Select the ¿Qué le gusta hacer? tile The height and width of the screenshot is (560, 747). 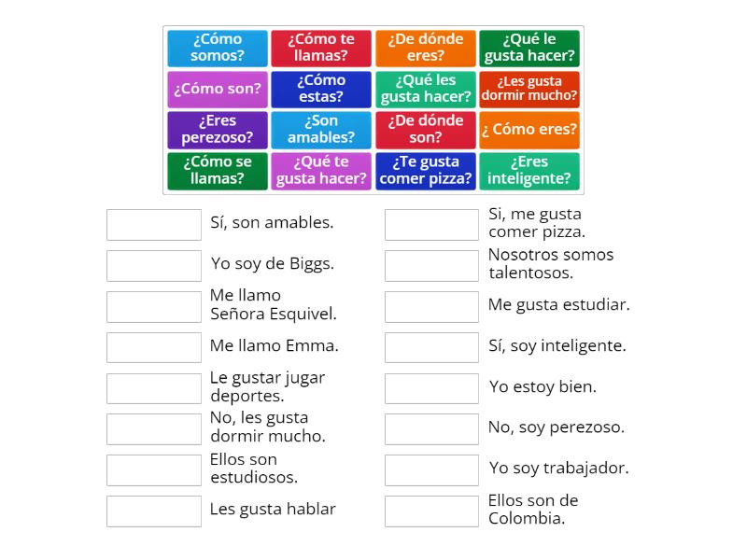coord(530,47)
